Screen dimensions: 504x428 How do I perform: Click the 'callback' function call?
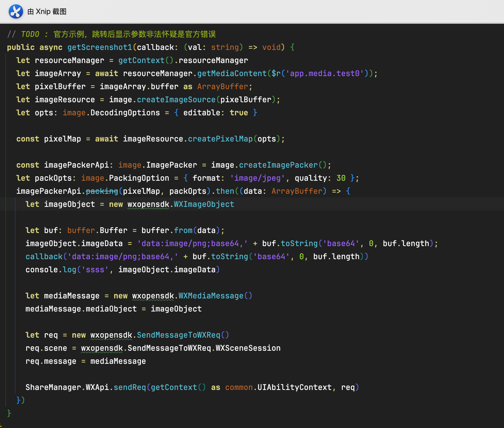point(44,257)
